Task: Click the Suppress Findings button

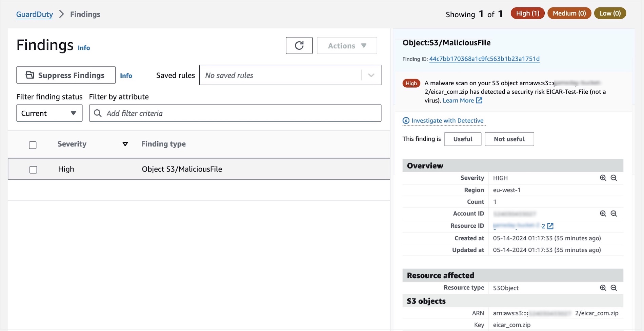Action: [x=66, y=75]
